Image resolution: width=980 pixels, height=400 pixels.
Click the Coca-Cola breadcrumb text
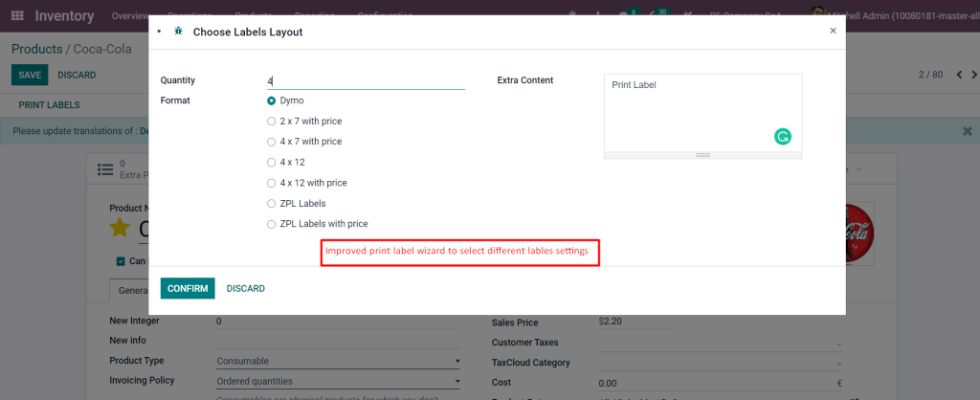coord(102,49)
